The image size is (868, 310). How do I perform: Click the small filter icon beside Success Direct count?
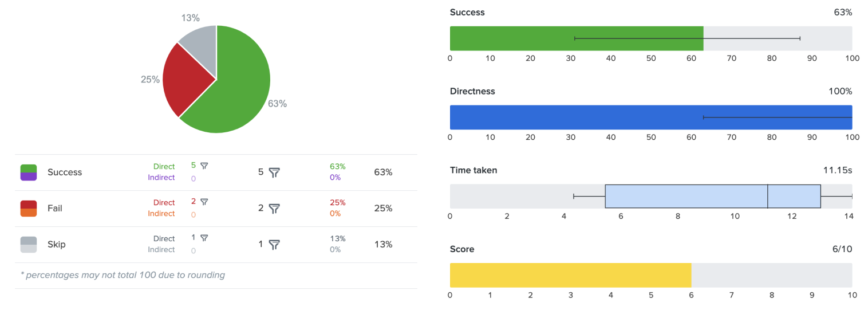pos(204,166)
